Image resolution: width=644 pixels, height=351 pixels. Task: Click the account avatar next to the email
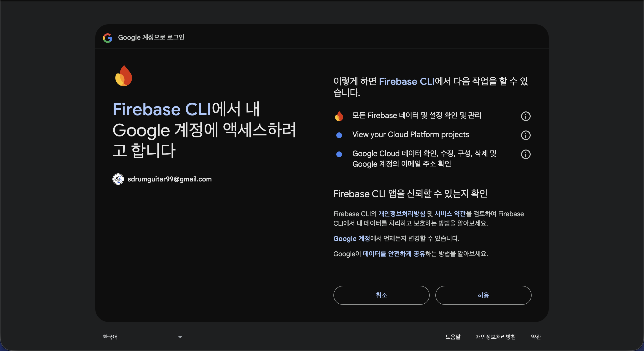pos(118,179)
